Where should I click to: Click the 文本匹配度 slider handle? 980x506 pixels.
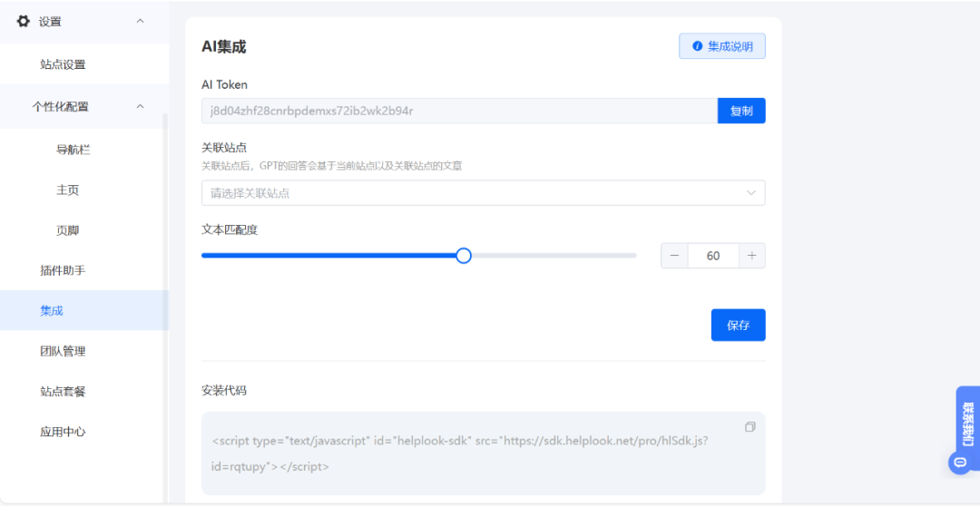(463, 256)
